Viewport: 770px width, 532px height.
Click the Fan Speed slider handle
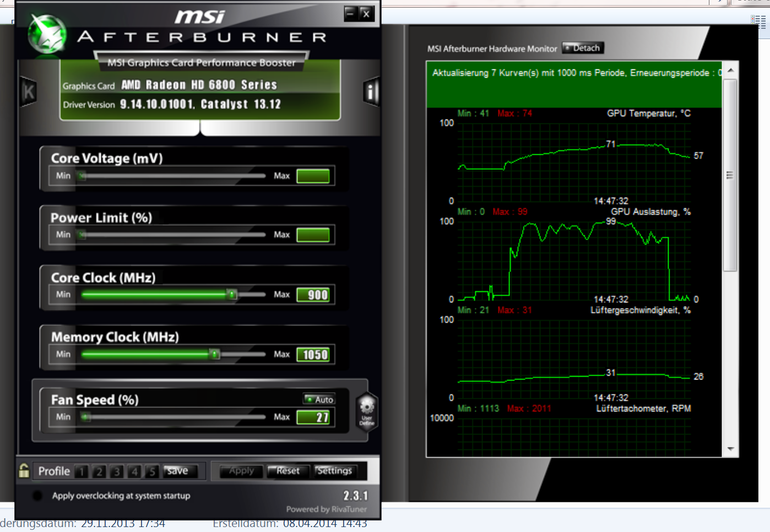[85, 417]
